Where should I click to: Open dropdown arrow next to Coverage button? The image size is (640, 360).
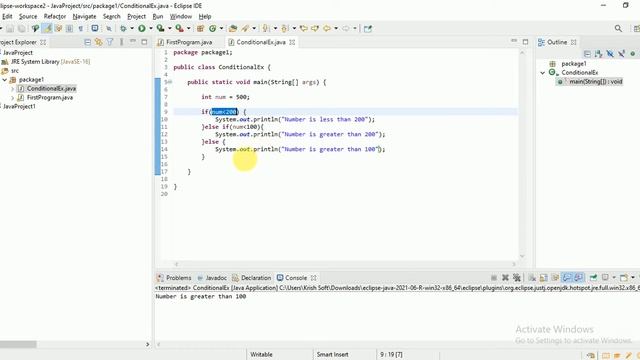coord(169,28)
